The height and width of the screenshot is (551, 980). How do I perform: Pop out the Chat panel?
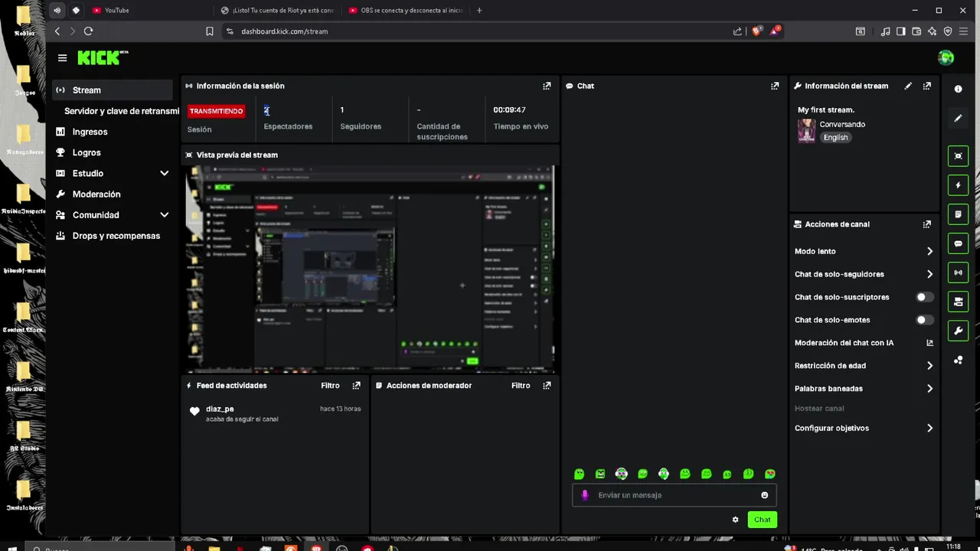point(775,86)
